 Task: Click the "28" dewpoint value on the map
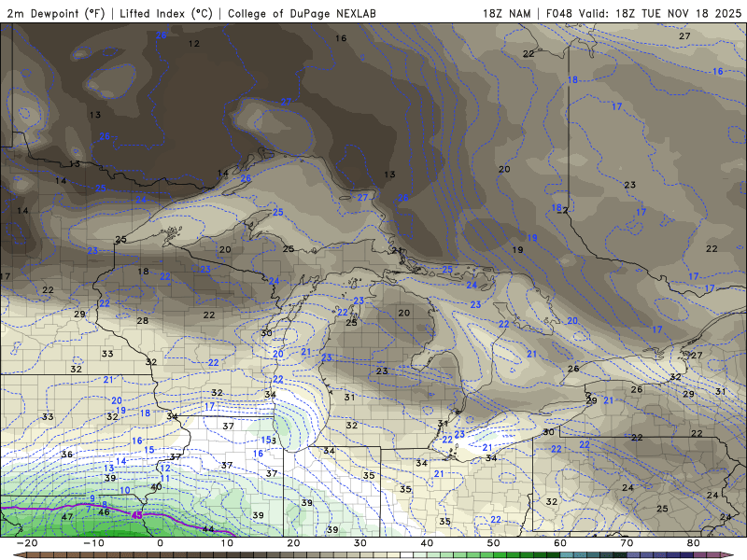click(x=143, y=320)
